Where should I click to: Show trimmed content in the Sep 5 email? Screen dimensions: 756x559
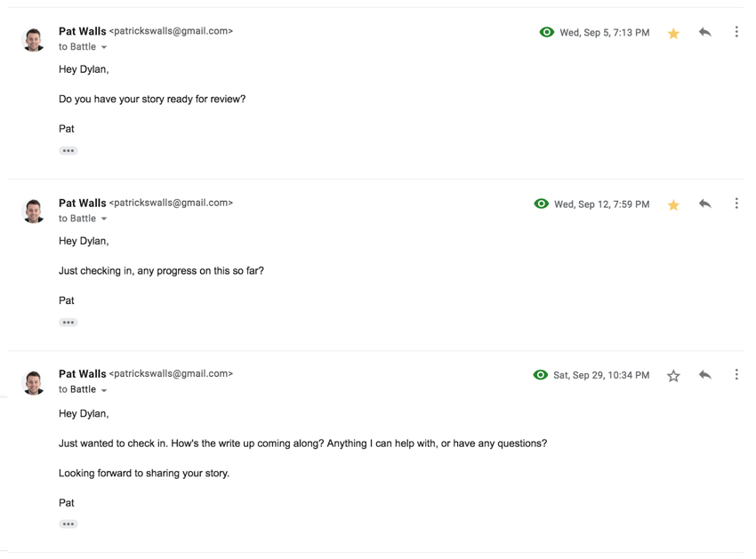coord(68,150)
